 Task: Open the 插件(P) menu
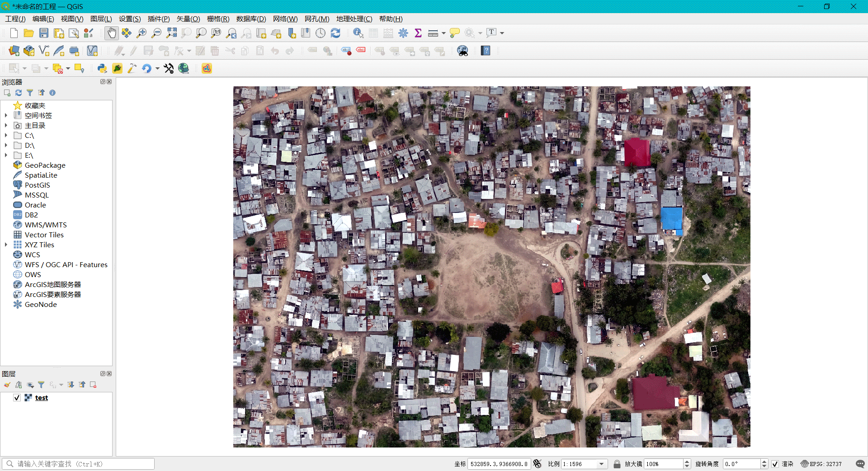159,19
